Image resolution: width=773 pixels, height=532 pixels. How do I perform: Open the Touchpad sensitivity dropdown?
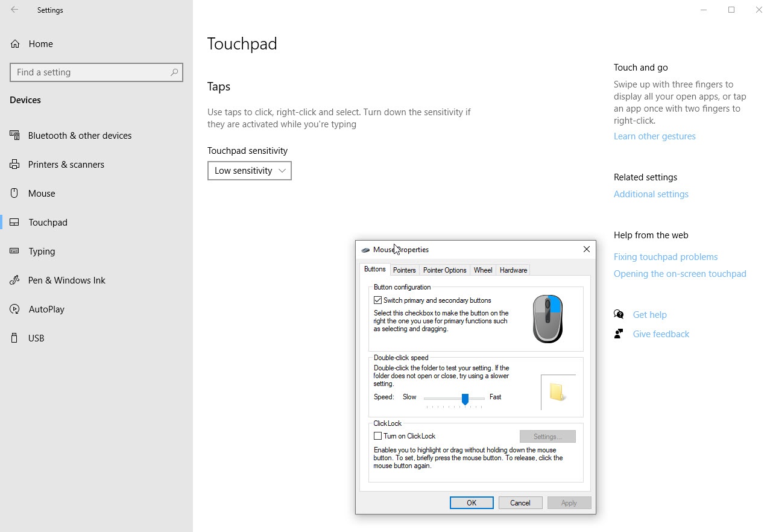coord(250,171)
